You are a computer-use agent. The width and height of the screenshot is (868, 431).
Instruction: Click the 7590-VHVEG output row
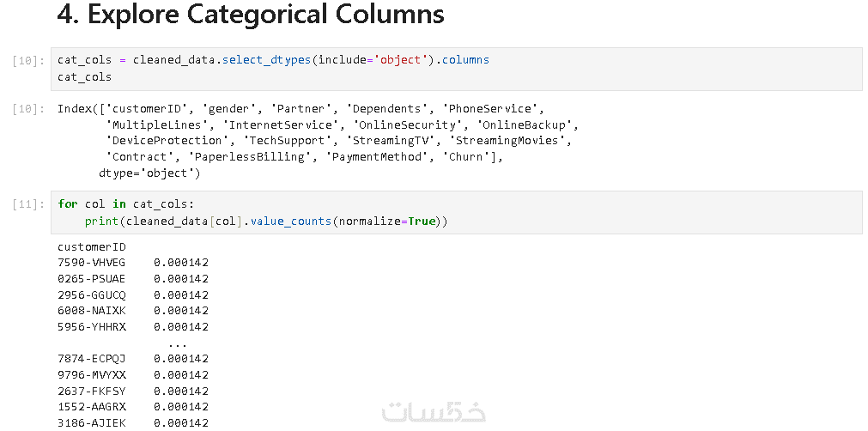click(x=133, y=262)
